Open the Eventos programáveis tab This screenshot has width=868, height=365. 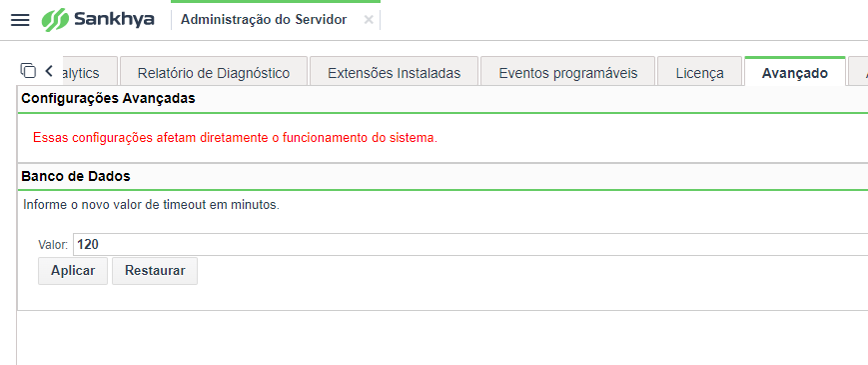coord(568,71)
